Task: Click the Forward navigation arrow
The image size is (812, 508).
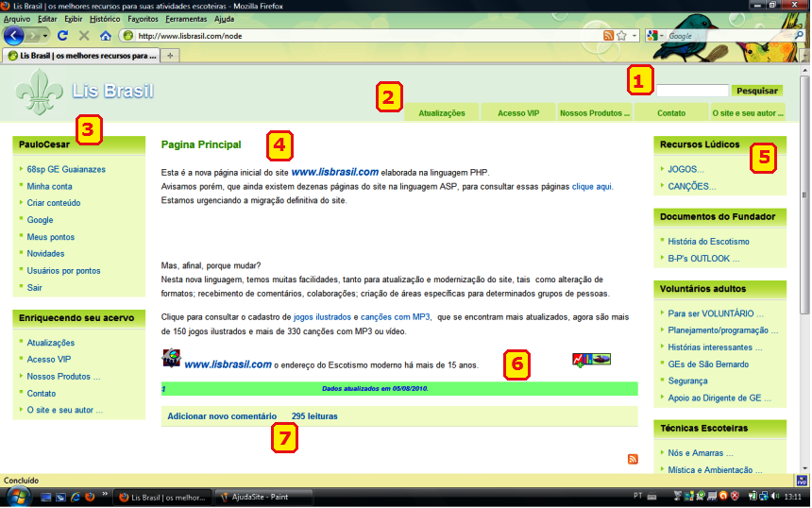Action: click(x=32, y=36)
